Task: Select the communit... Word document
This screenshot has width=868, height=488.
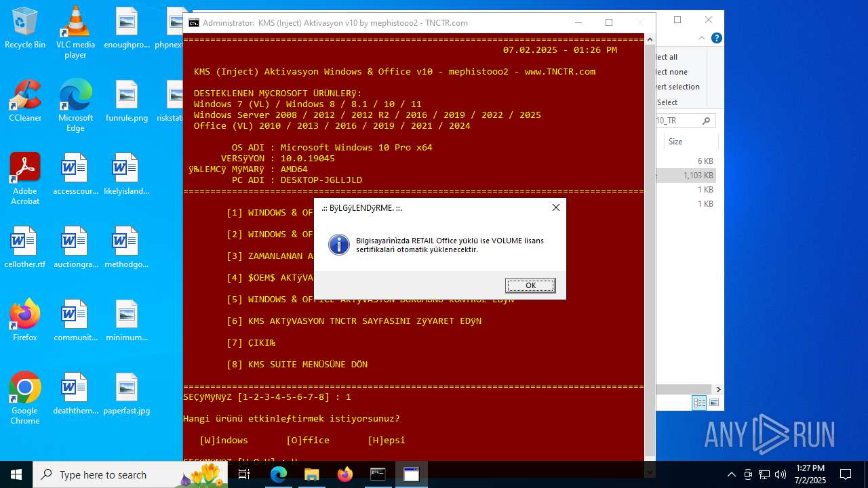Action: [75, 321]
